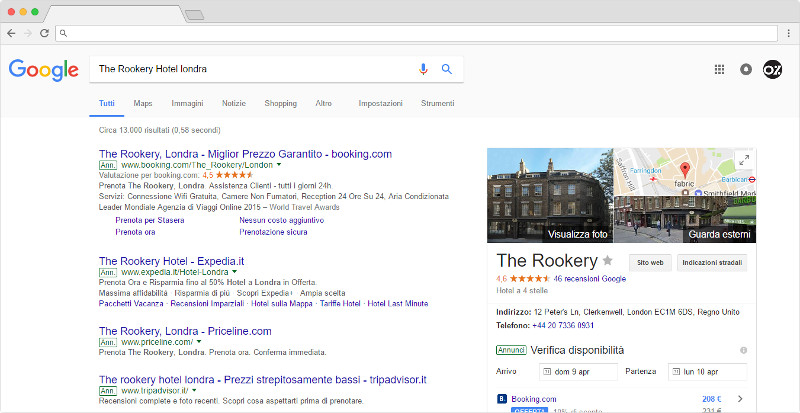The height and width of the screenshot is (413, 800).
Task: Expand the booking.com ad URL dropdown arrow
Action: point(279,165)
